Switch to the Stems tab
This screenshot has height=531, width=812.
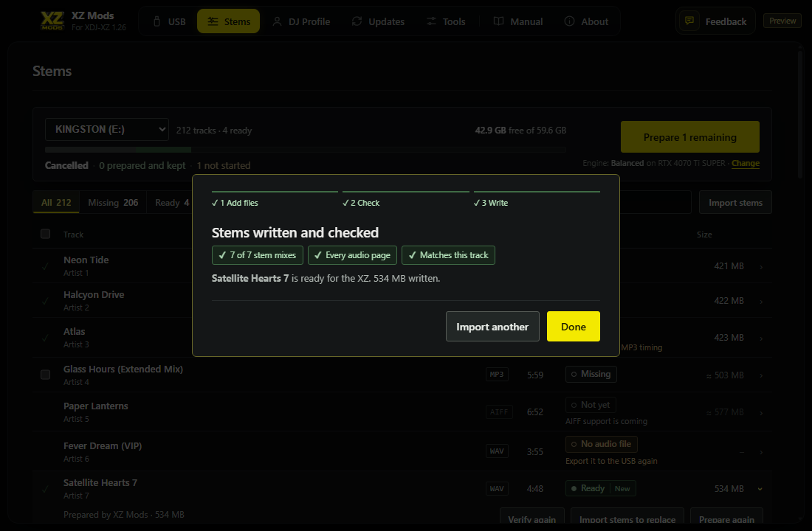pos(228,21)
